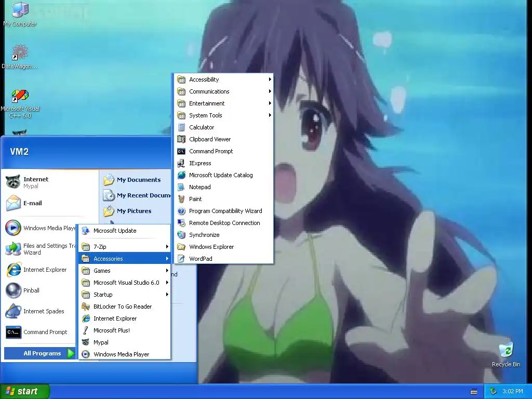Viewport: 532px width, 399px height.
Task: Launch BitLocker To Go Reader
Action: tap(124, 307)
